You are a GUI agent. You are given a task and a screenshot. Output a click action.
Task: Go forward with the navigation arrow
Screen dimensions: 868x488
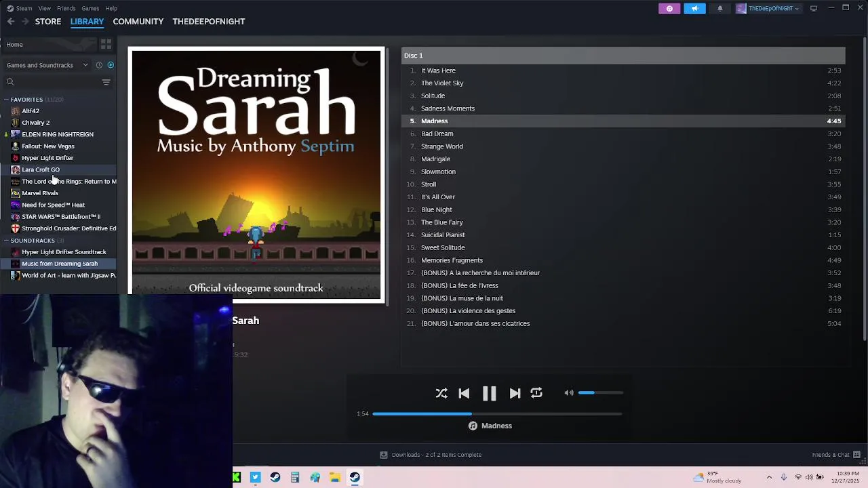tap(25, 22)
